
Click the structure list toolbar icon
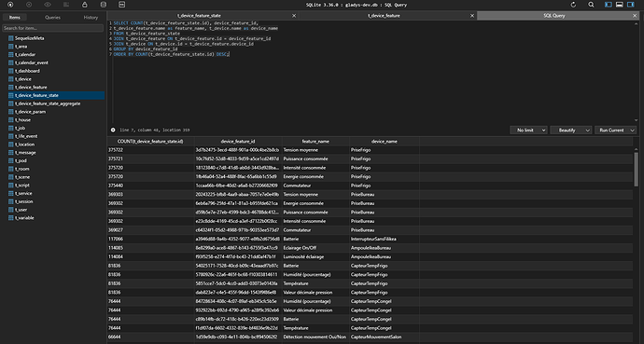66,5
